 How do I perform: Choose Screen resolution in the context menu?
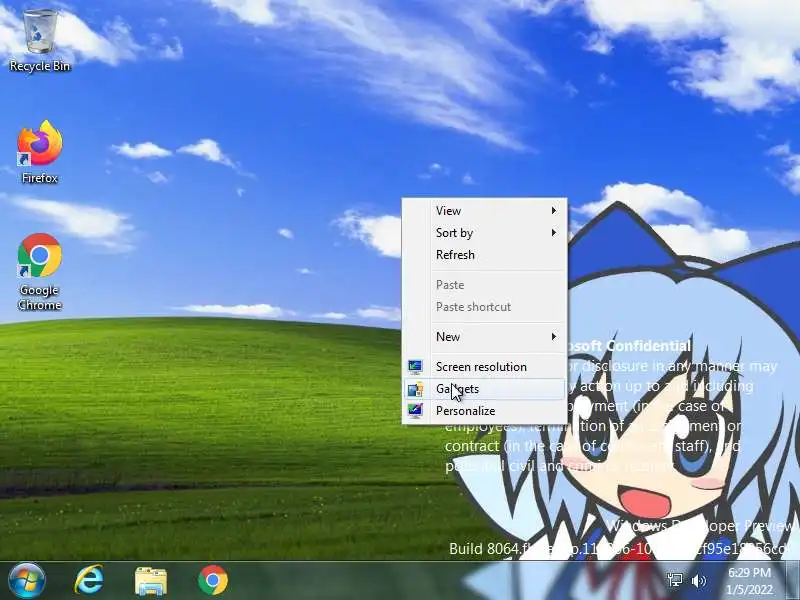click(484, 367)
